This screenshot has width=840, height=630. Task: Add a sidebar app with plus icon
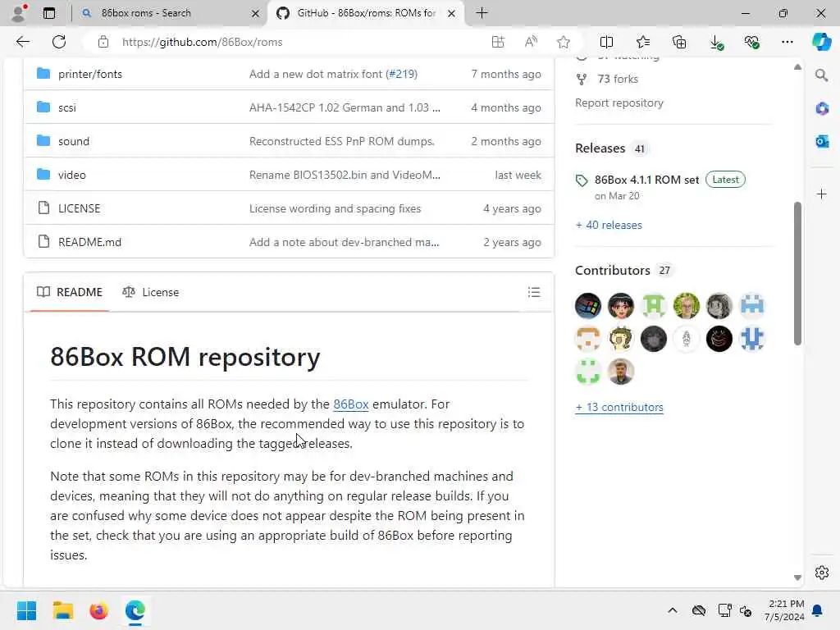822,194
